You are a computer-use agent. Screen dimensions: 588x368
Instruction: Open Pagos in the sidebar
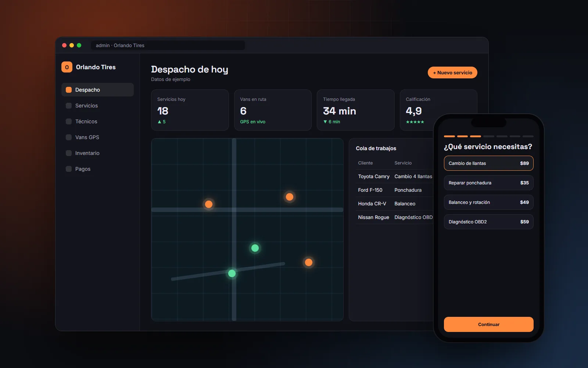coord(97,169)
